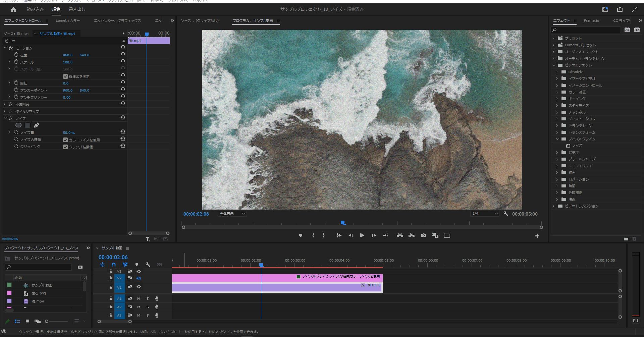644x337 pixels.
Task: Select the ellipse mask tool under ノイズ
Action: point(18,125)
